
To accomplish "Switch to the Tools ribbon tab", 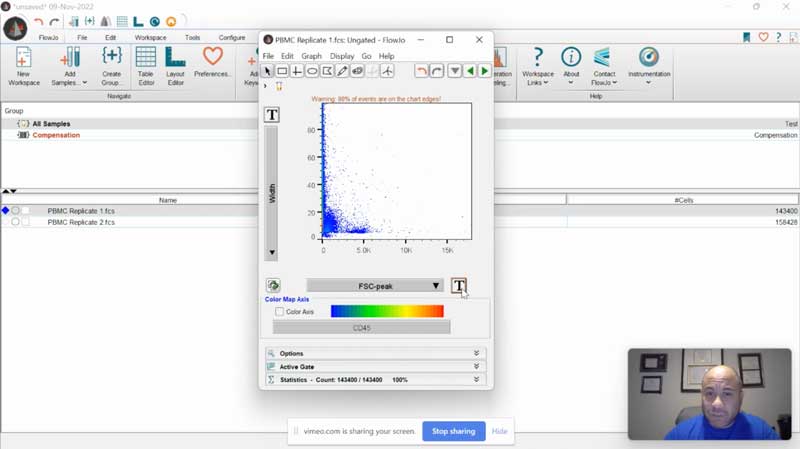I will (192, 37).
